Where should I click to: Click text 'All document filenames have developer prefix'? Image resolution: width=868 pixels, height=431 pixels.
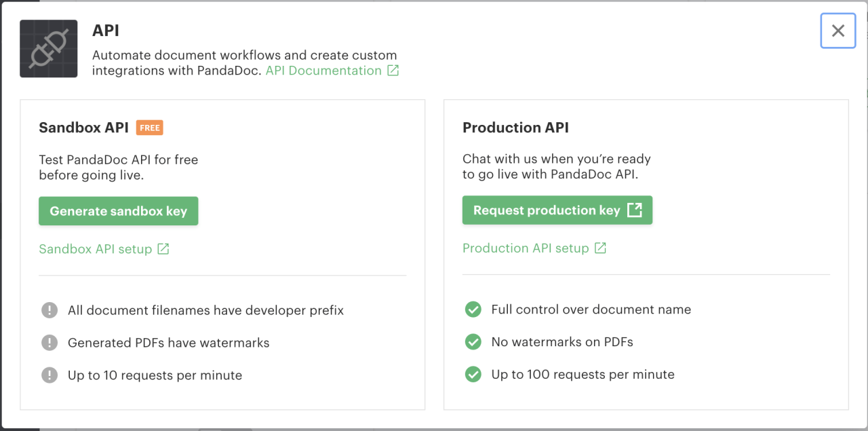[x=206, y=310]
